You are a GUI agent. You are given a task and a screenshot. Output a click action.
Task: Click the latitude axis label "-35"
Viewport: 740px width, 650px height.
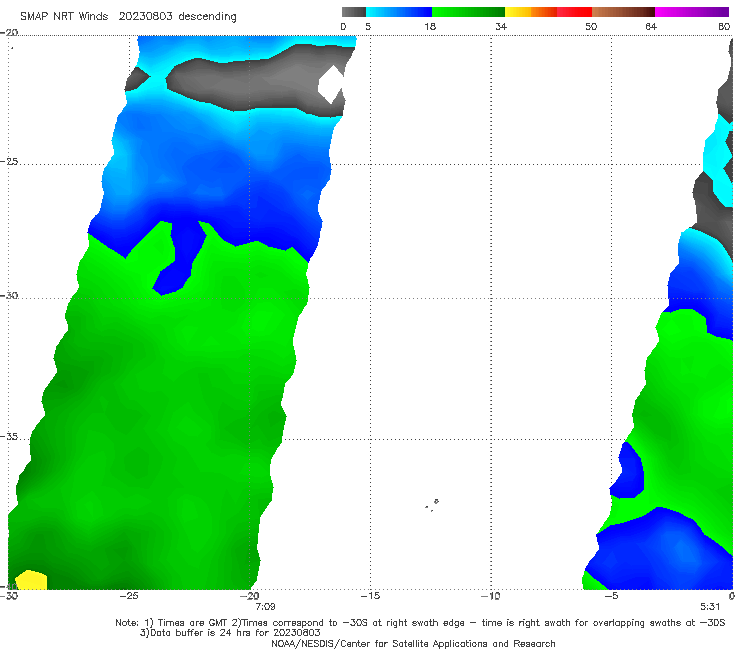pyautogui.click(x=9, y=437)
